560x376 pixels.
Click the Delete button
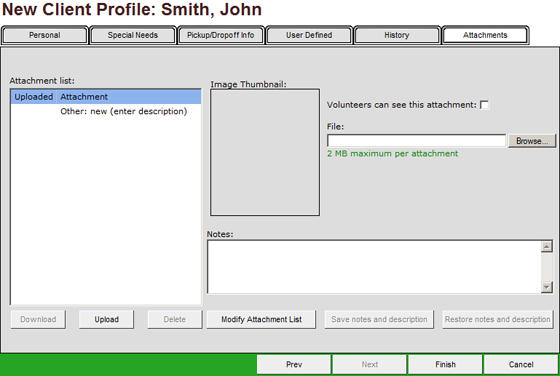(x=175, y=319)
